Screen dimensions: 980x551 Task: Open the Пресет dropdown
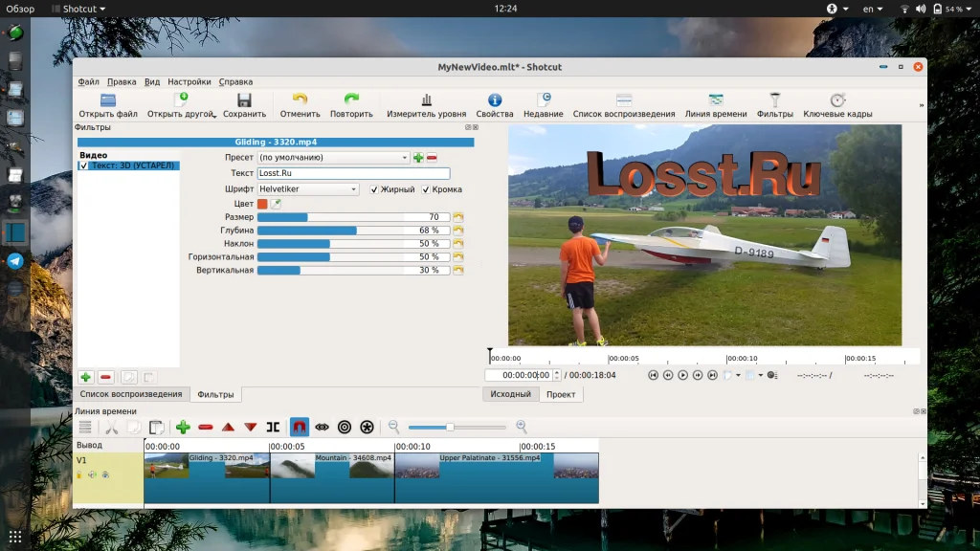333,158
